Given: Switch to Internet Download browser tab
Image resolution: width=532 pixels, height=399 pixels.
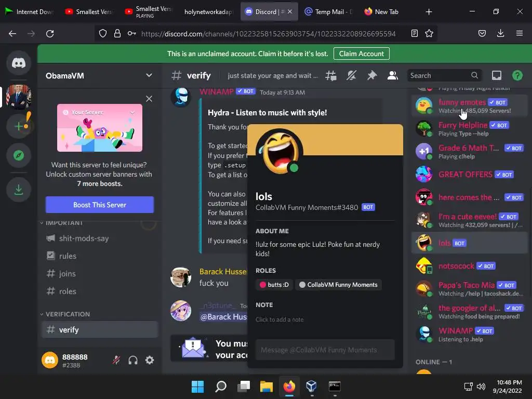Looking at the screenshot, I should 30,11.
